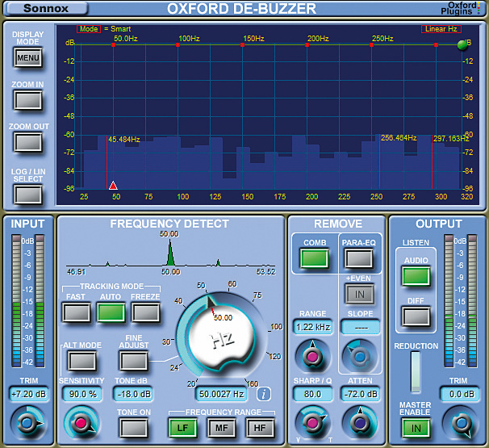This screenshot has width=489, height=448.
Task: Click the 100Hz harmonic marker
Action: (x=178, y=45)
